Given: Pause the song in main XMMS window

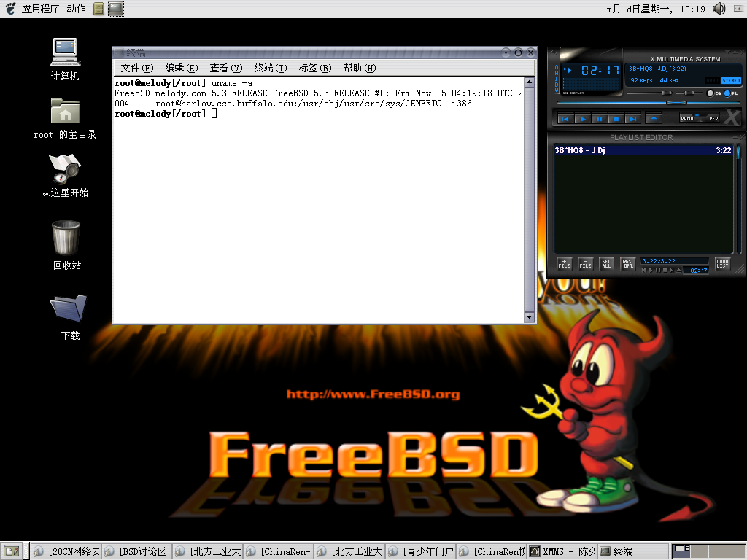Looking at the screenshot, I should [600, 119].
